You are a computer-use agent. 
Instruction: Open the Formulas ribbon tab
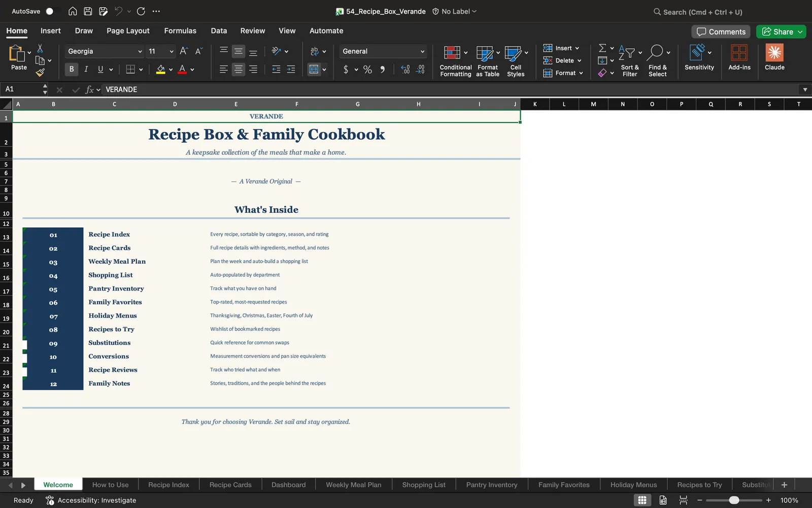(x=180, y=30)
